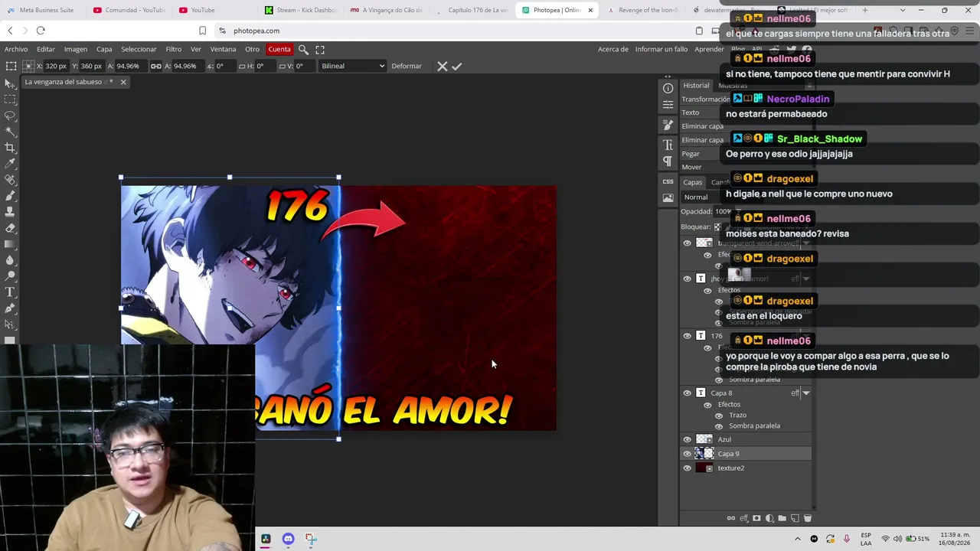Open the CSS panel icon

(x=668, y=181)
